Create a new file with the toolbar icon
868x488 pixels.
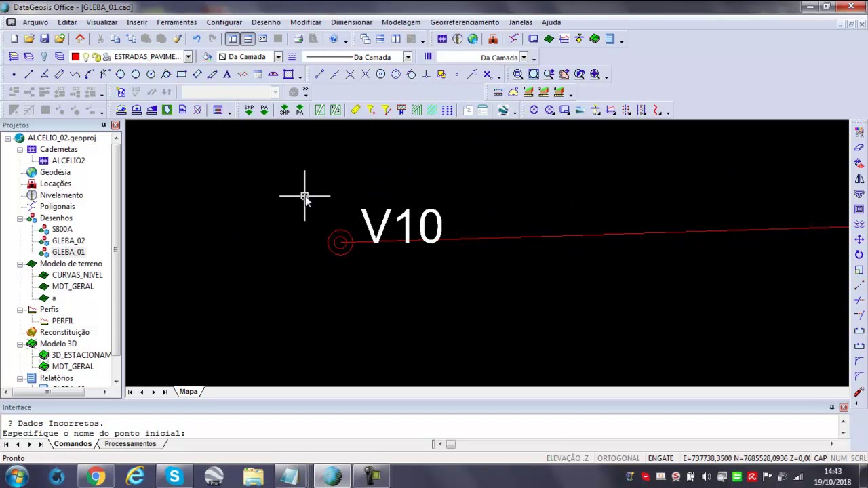click(14, 39)
